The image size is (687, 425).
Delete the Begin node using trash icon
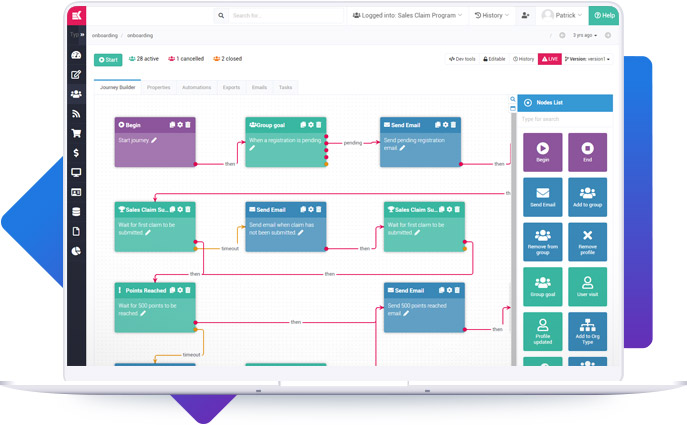(x=188, y=125)
